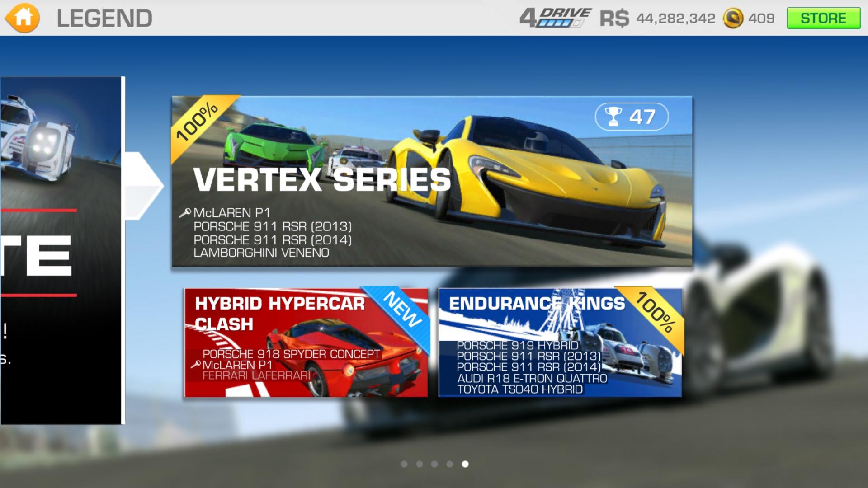Tap PORSCHE 911 RSR (2014) in Vertex Series
Screen dimensions: 868x488
[273, 240]
